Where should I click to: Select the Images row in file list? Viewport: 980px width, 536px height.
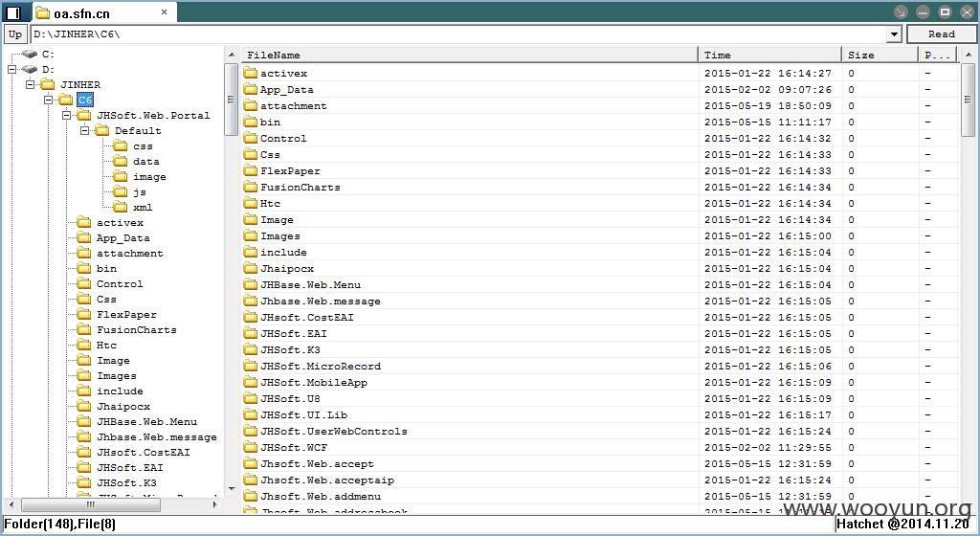click(600, 235)
